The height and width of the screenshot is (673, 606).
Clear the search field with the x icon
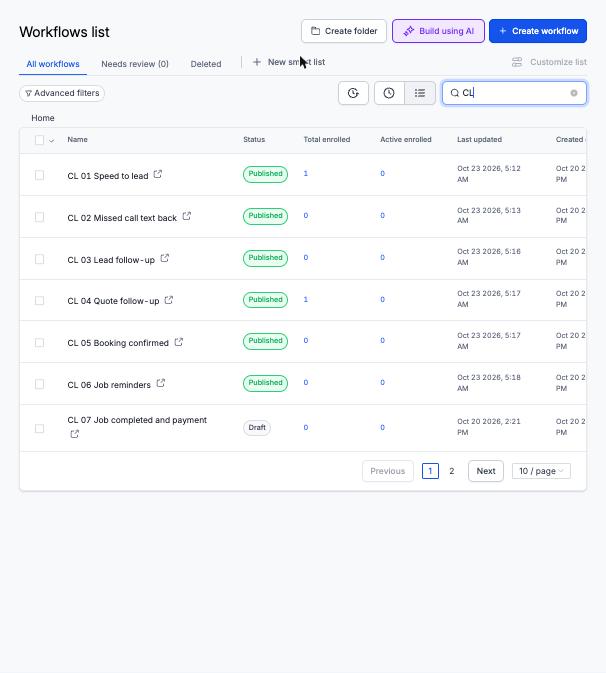[574, 93]
